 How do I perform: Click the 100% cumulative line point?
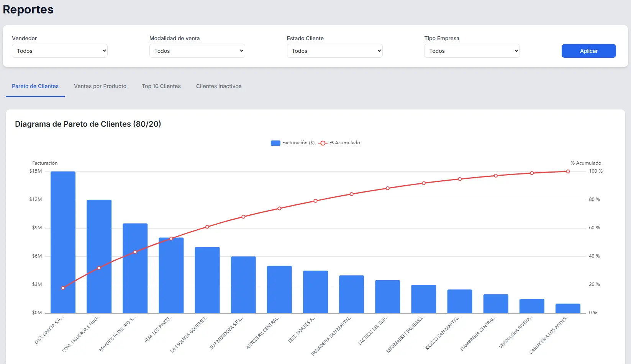click(x=568, y=171)
